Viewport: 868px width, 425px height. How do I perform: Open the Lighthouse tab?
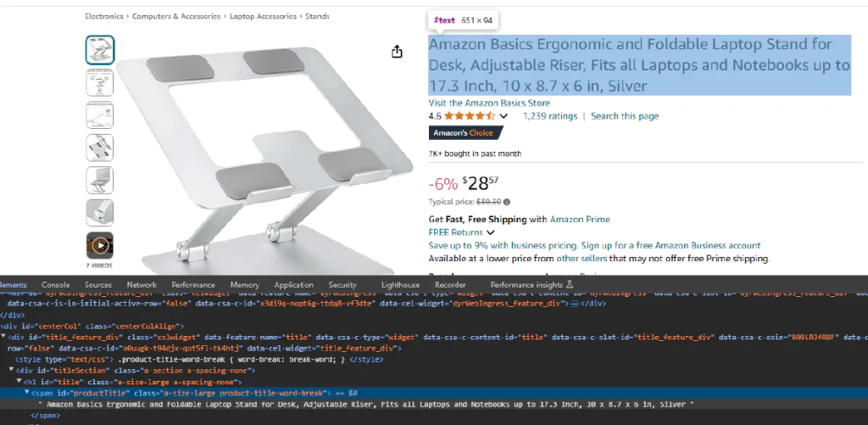pyautogui.click(x=400, y=285)
